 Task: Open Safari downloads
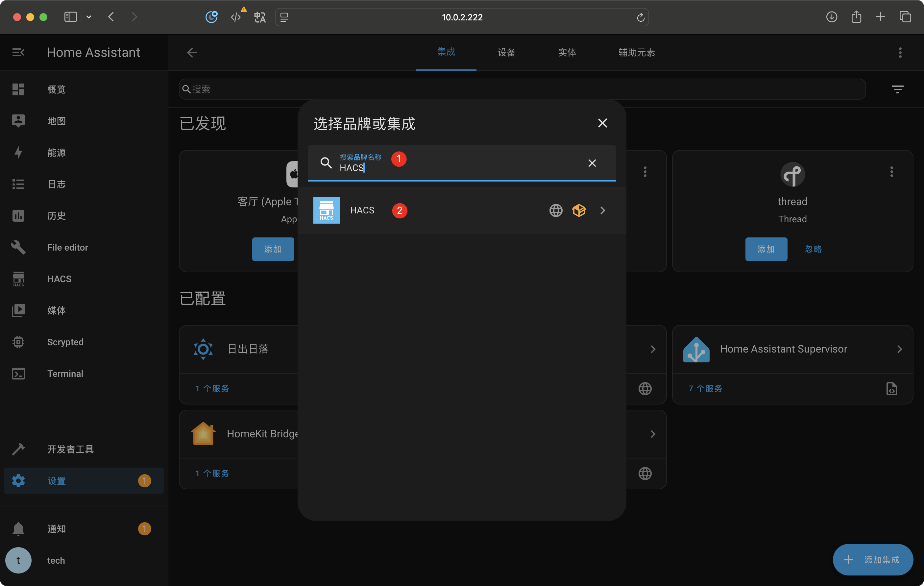(x=831, y=17)
